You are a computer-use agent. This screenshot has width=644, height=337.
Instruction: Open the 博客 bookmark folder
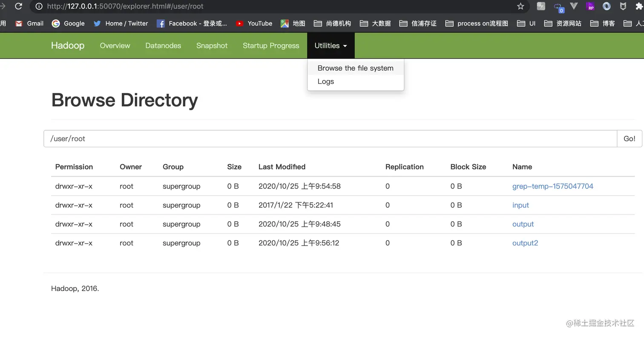point(602,23)
